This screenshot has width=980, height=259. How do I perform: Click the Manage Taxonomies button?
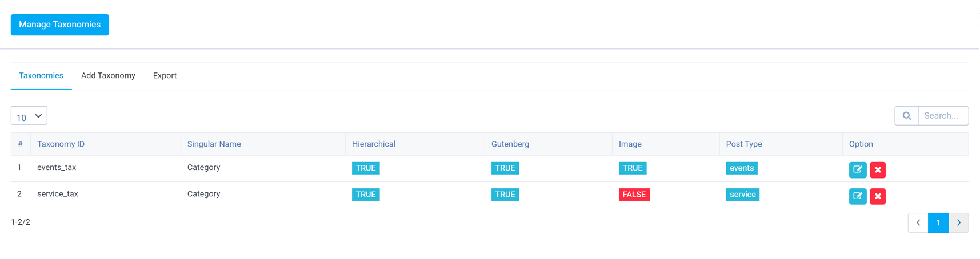click(x=60, y=25)
